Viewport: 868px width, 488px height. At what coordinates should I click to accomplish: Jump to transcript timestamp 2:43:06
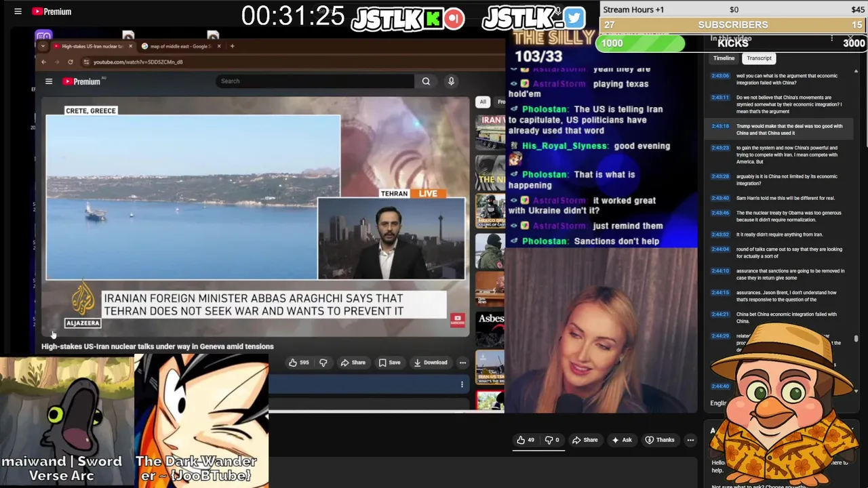719,76
